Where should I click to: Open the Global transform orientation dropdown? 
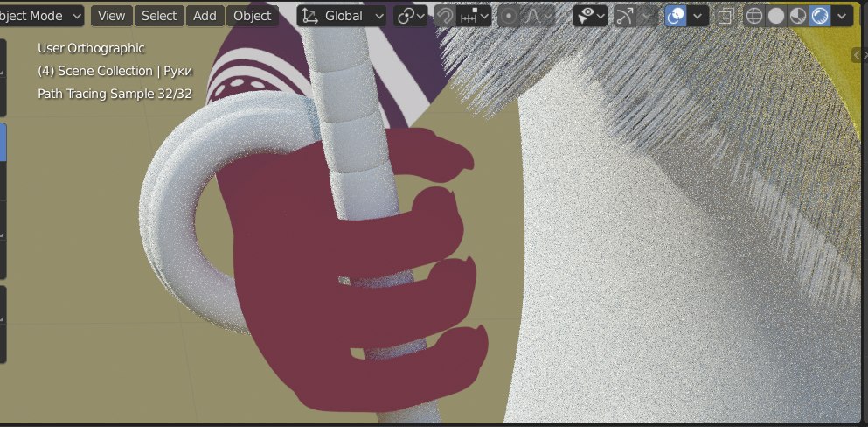pyautogui.click(x=342, y=16)
